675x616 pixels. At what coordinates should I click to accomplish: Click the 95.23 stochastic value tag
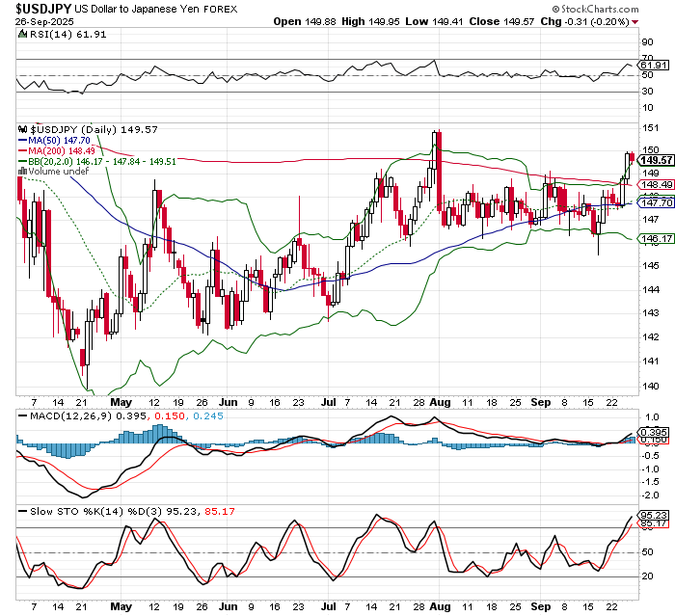655,515
